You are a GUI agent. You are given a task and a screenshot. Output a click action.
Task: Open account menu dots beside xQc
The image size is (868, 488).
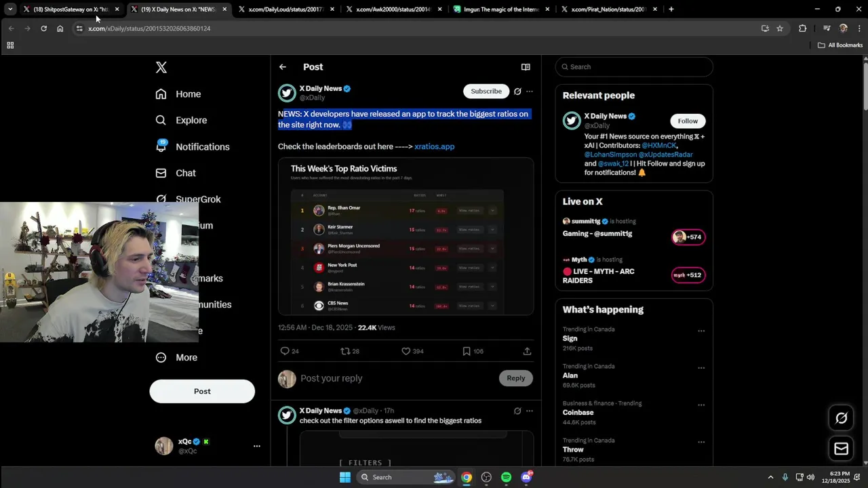[x=257, y=446]
